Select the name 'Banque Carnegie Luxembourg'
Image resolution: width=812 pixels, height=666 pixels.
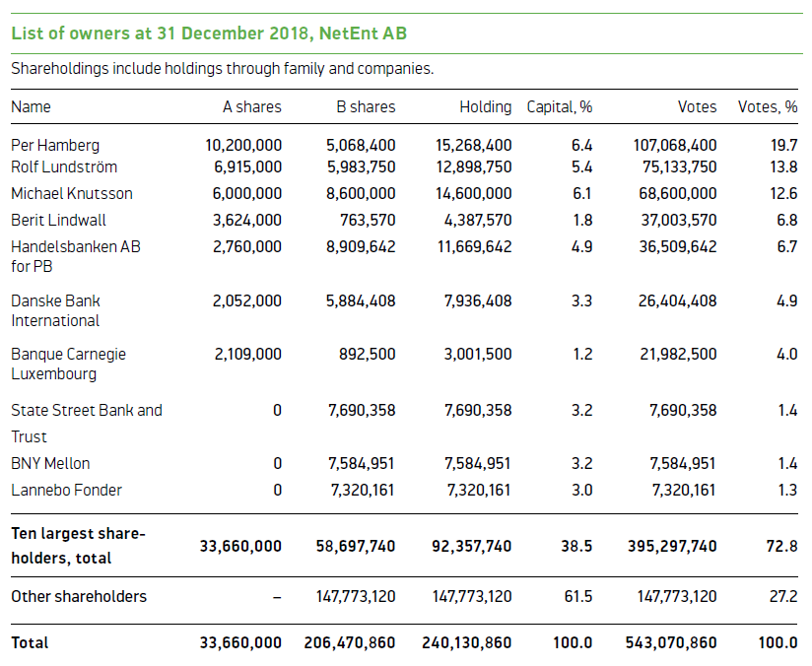point(68,365)
